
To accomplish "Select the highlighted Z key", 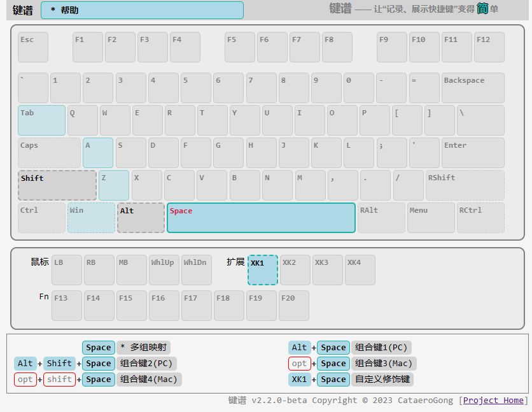I will [114, 185].
